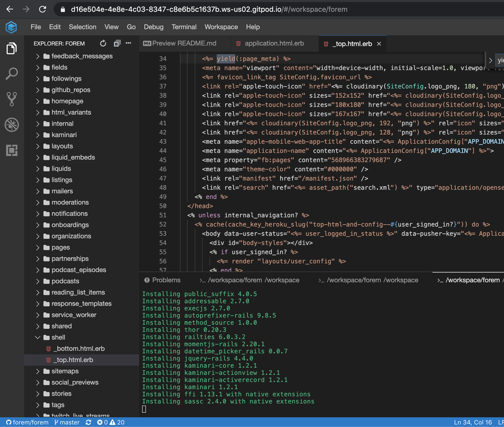
Task: Open the Explorer files icon in activity bar
Action: pos(12,49)
